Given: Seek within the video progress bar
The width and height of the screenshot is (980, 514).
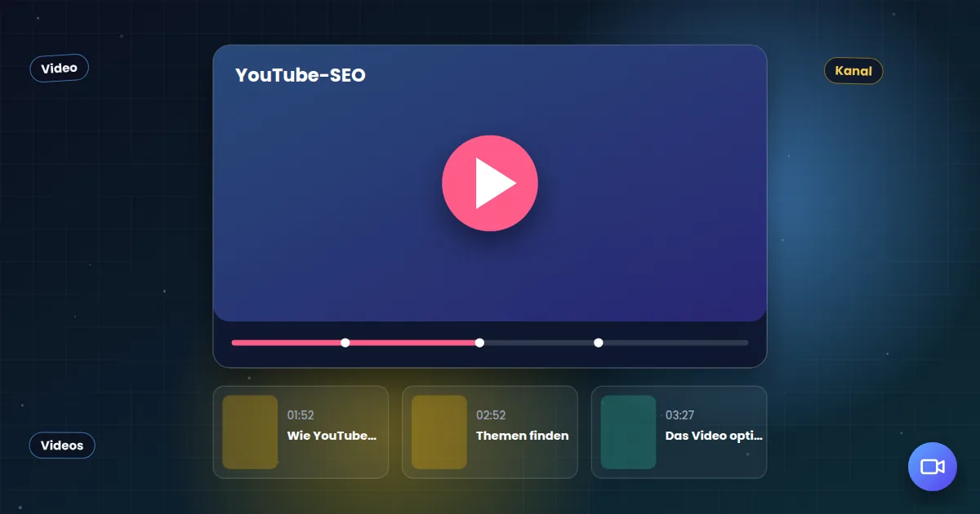Looking at the screenshot, I should tap(490, 343).
